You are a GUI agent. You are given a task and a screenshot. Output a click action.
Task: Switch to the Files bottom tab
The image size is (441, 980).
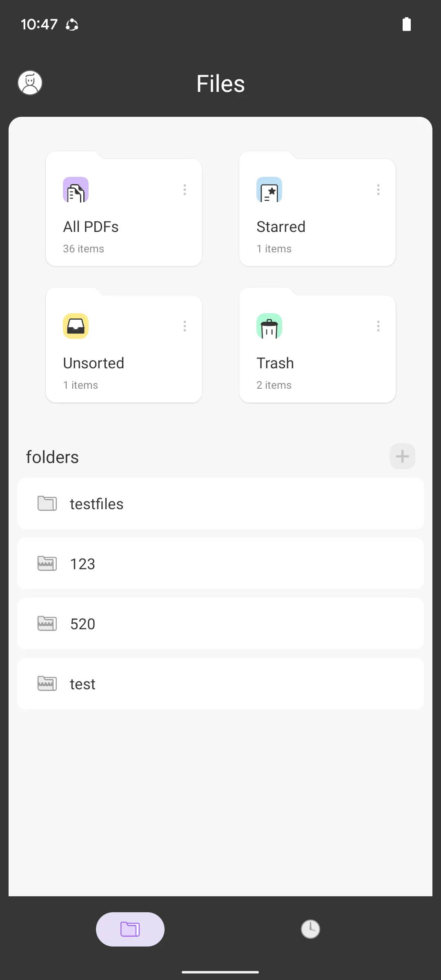[x=130, y=929]
